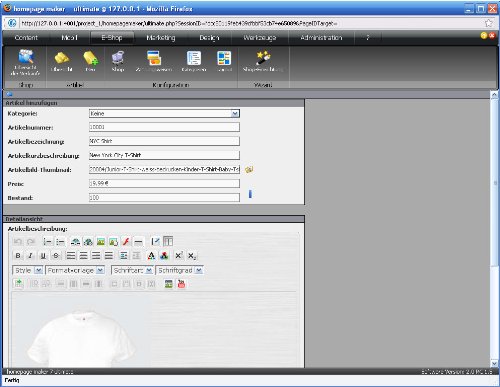Switch to the Design menu tab
This screenshot has width=500, height=387.
209,38
